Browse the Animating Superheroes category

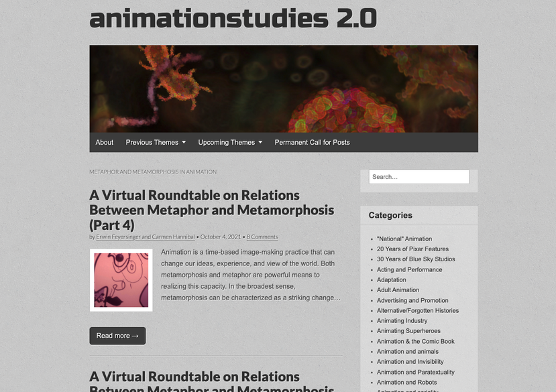click(x=408, y=330)
